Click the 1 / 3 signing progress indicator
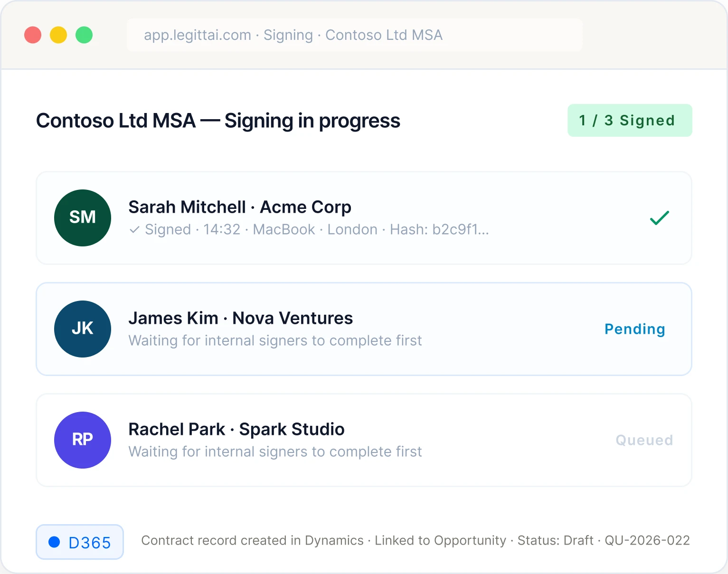728x574 pixels. click(x=629, y=120)
